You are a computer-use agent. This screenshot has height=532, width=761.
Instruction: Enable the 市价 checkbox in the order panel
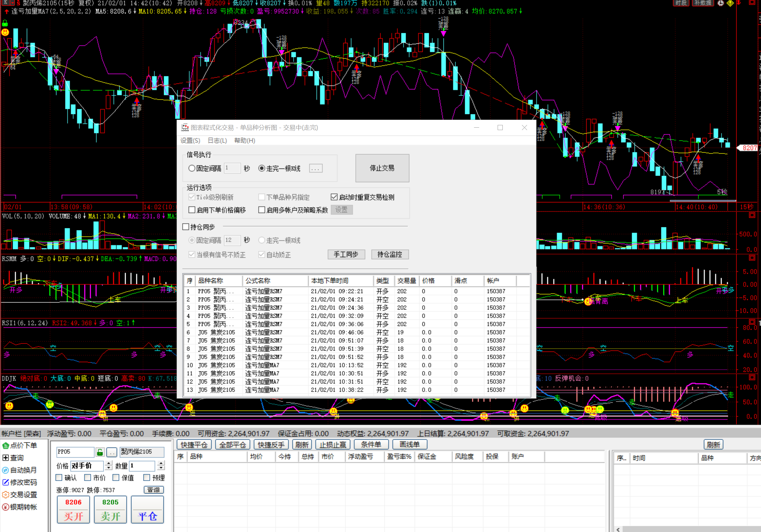coord(88,478)
